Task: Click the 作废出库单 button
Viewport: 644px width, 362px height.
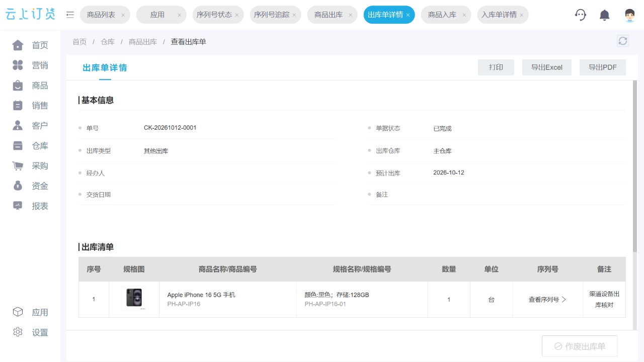Action: (x=580, y=346)
